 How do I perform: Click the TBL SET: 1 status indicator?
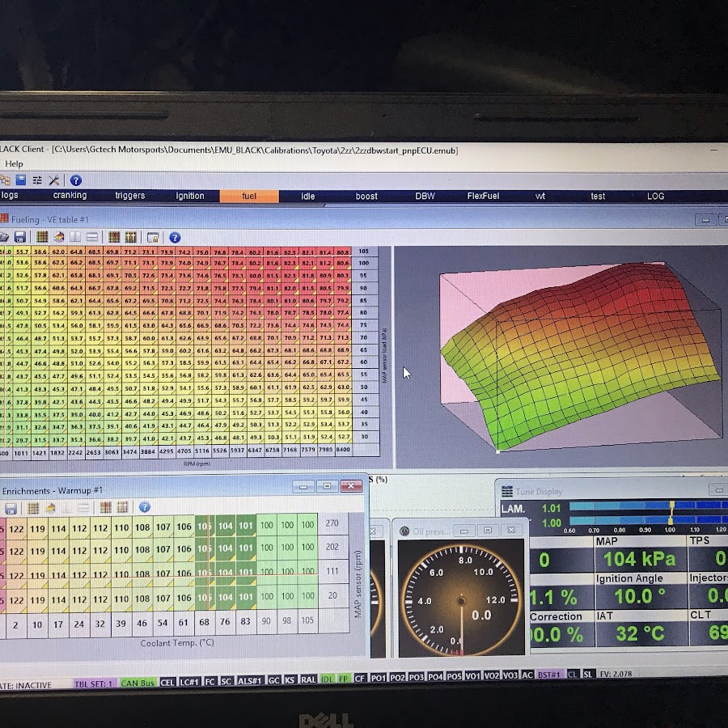coord(93,684)
